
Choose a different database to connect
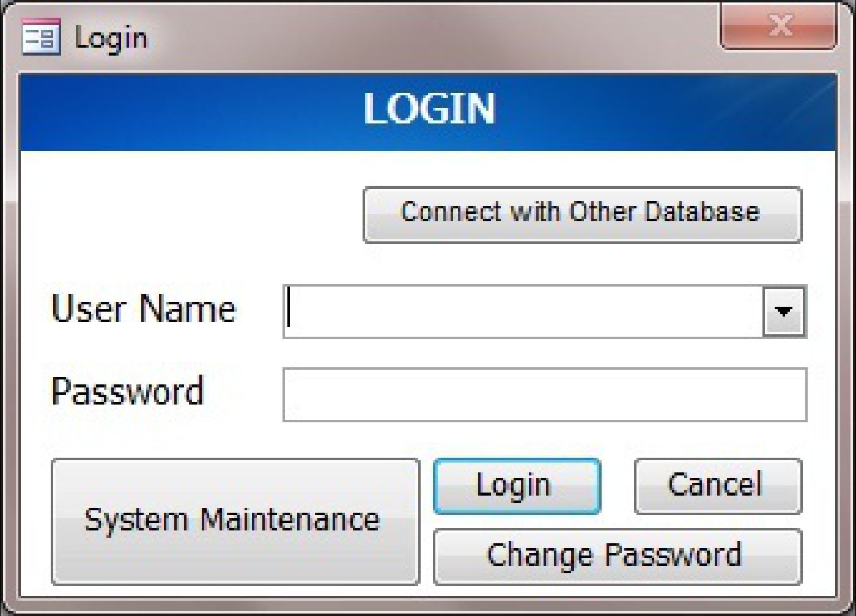click(582, 215)
